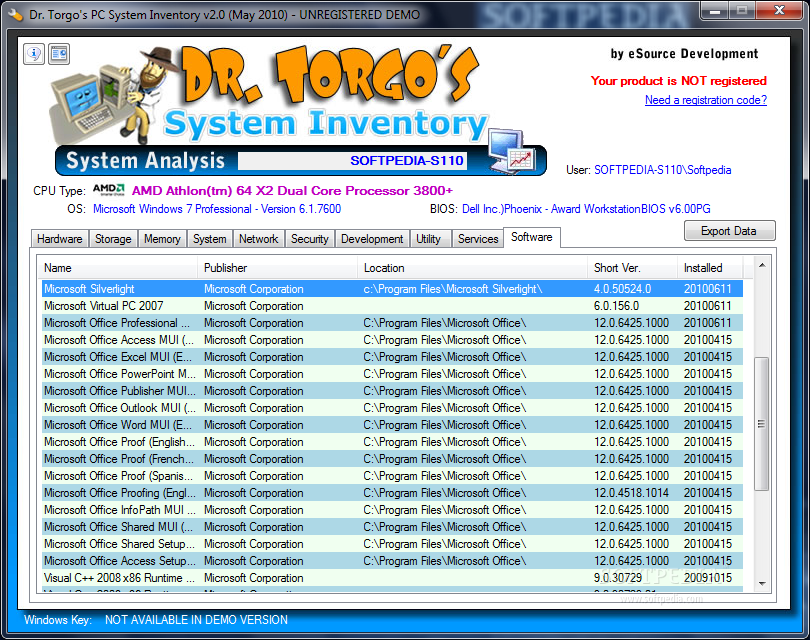The height and width of the screenshot is (640, 810).
Task: Go to the Network tab
Action: (x=258, y=239)
